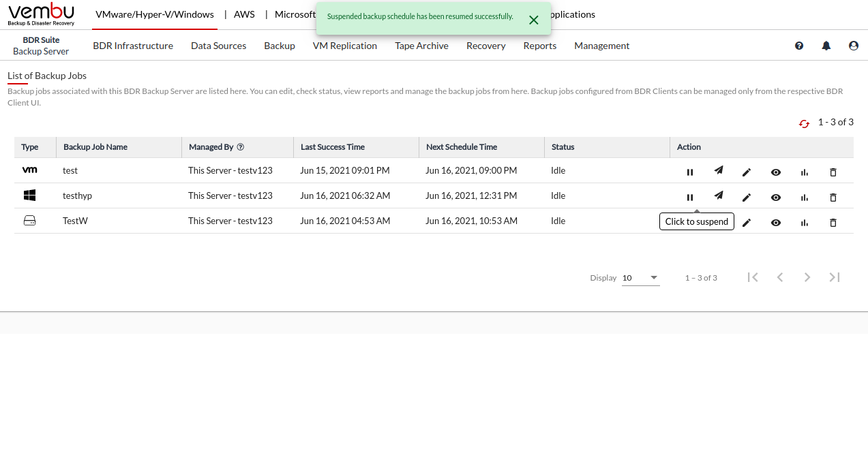Delete the TestW backup job
Screen dimensions: 868x455
tap(833, 223)
